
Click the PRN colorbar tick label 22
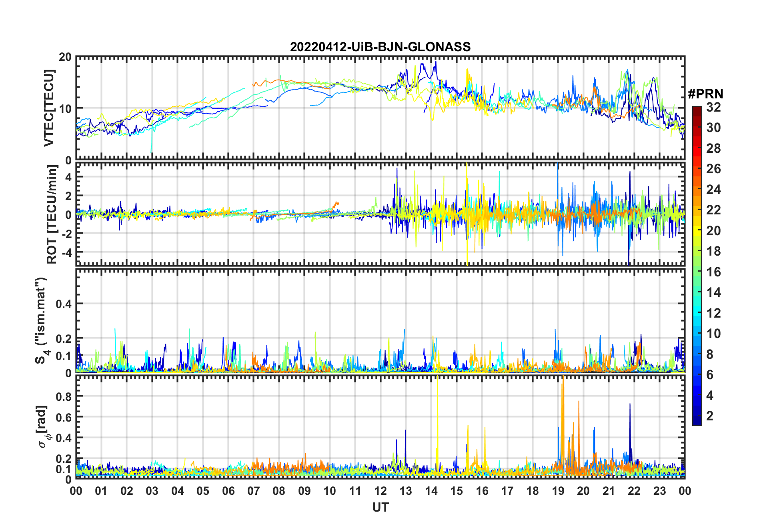(x=713, y=210)
